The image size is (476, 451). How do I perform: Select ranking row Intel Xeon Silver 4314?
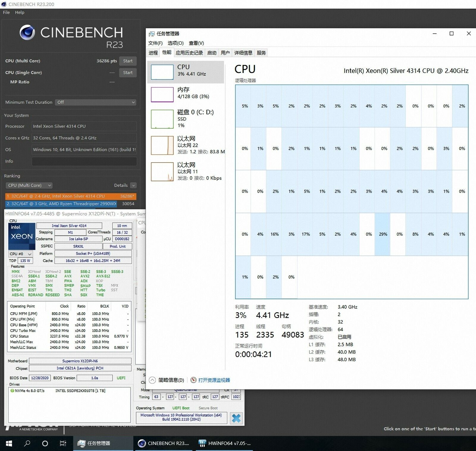71,196
